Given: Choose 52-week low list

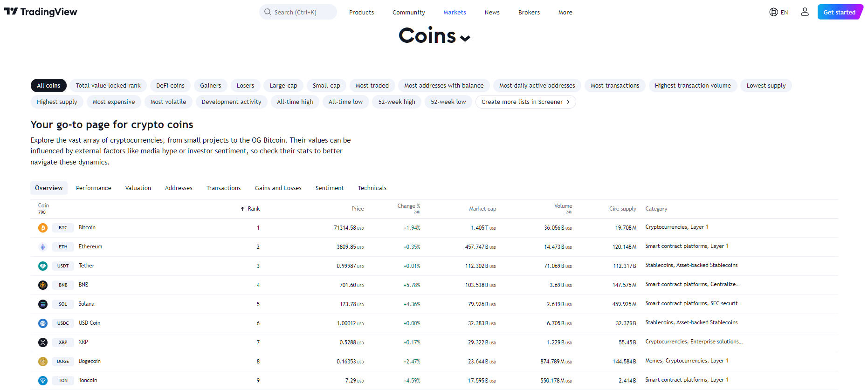Looking at the screenshot, I should coord(448,102).
